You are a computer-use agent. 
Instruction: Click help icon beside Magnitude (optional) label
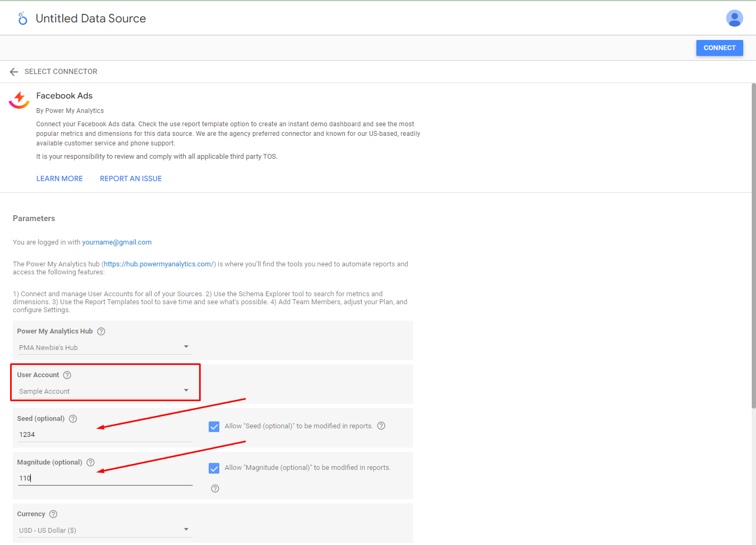click(x=91, y=462)
